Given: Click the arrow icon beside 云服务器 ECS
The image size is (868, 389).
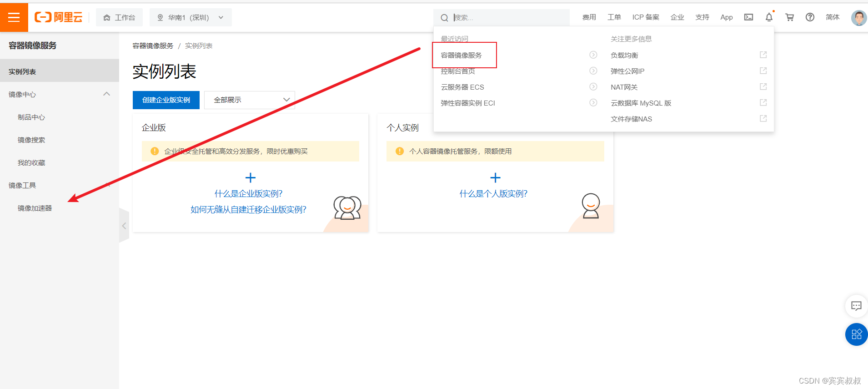Looking at the screenshot, I should [x=593, y=86].
